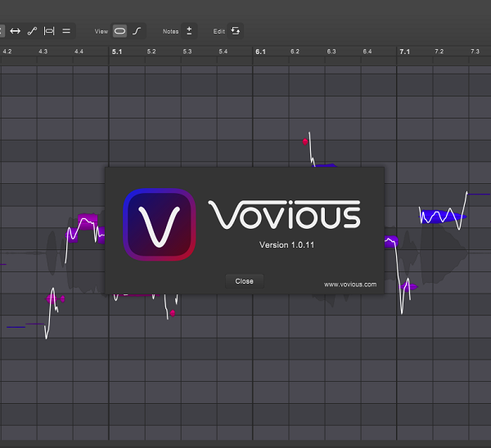Click the 7.2 ruler marker

[439, 52]
